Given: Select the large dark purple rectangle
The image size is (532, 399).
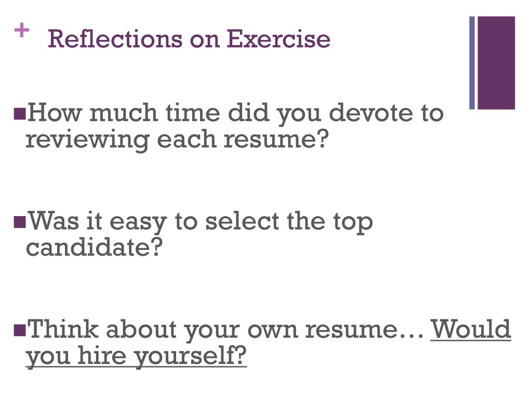Looking at the screenshot, I should (496, 63).
